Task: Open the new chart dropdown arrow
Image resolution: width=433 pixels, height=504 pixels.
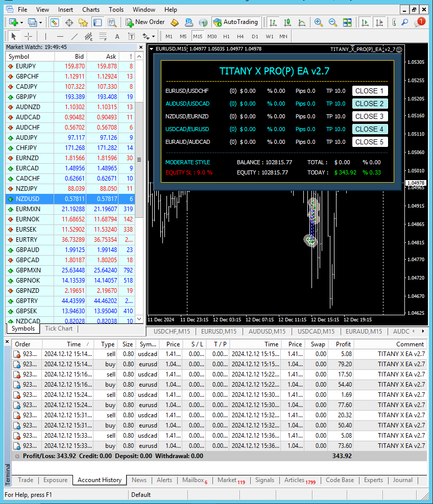Action: pyautogui.click(x=21, y=22)
